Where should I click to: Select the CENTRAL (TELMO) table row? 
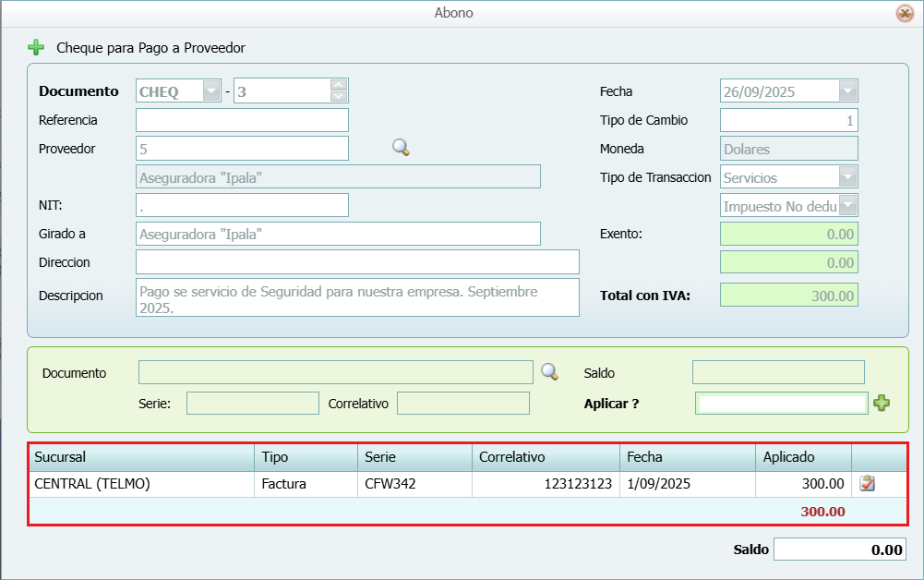click(142, 483)
